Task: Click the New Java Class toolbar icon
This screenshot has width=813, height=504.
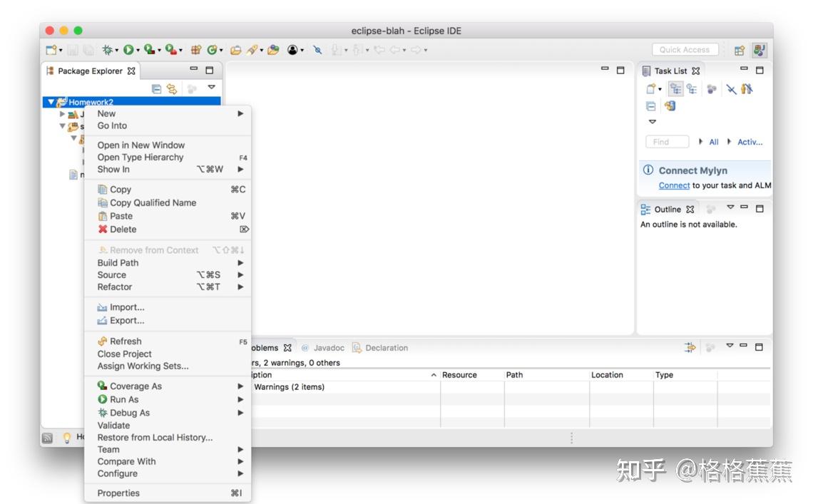Action: click(212, 50)
